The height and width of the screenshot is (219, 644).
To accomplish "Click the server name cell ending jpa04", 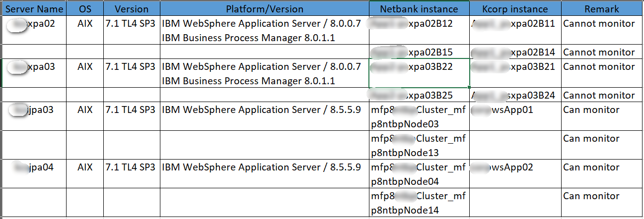I will 34,174.
